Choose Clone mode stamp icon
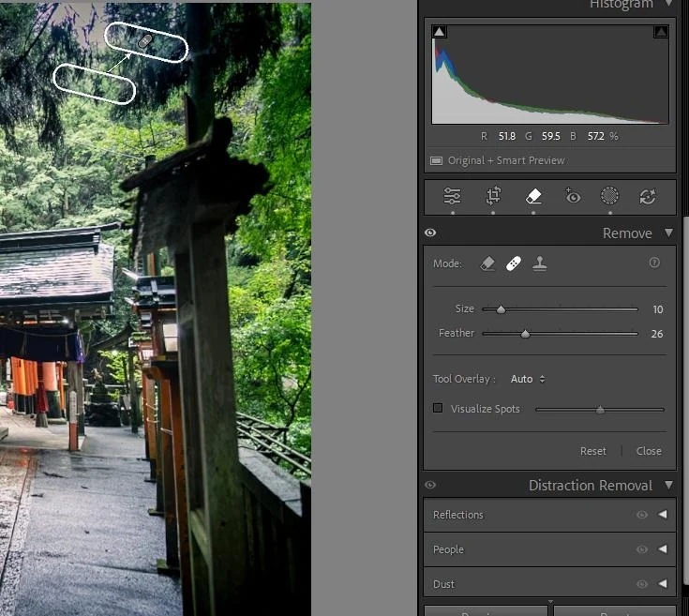689x616 pixels. pyautogui.click(x=540, y=263)
